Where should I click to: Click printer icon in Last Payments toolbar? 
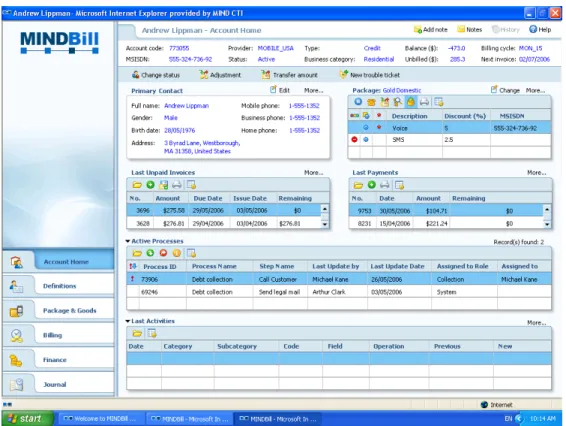[385, 185]
